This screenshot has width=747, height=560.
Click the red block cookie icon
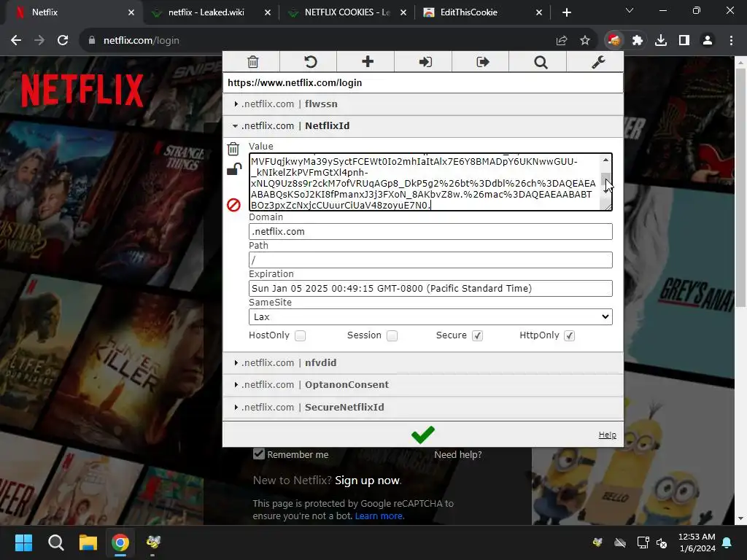click(x=233, y=205)
